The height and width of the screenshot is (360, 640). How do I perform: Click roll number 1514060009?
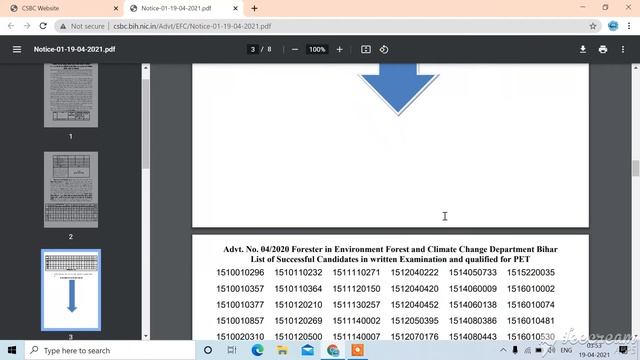[473, 289]
